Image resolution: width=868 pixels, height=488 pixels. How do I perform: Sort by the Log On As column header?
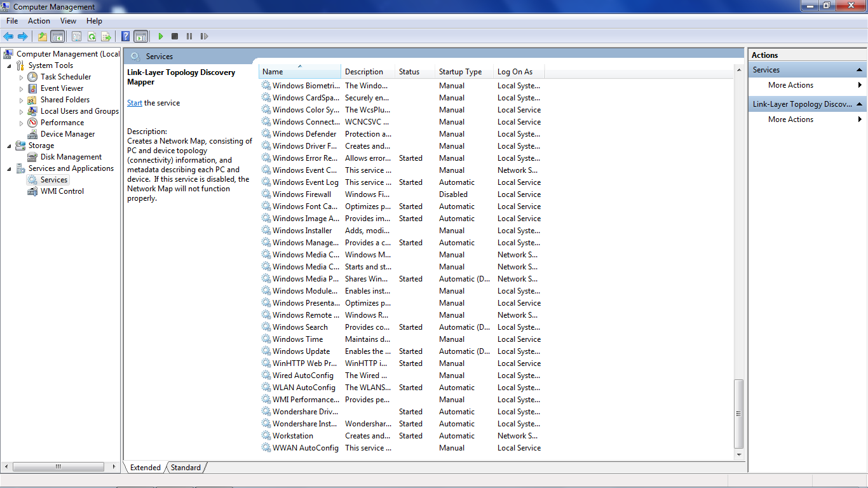point(519,72)
